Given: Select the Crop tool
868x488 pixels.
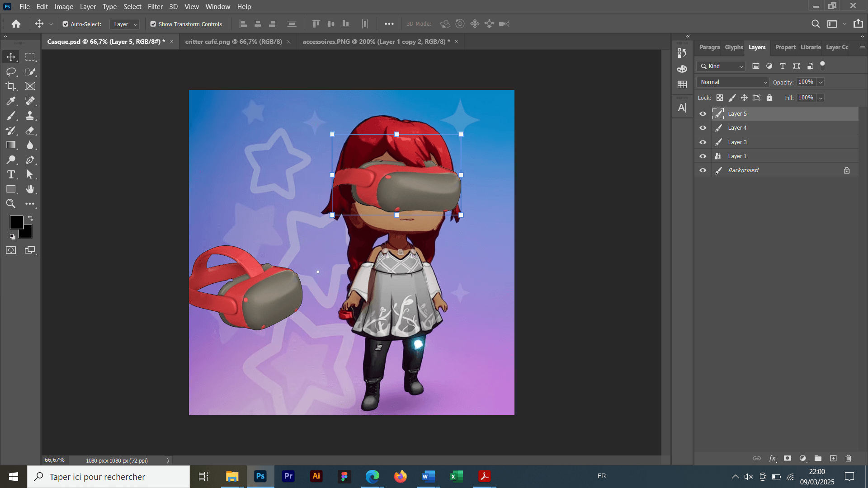Looking at the screenshot, I should [x=11, y=86].
